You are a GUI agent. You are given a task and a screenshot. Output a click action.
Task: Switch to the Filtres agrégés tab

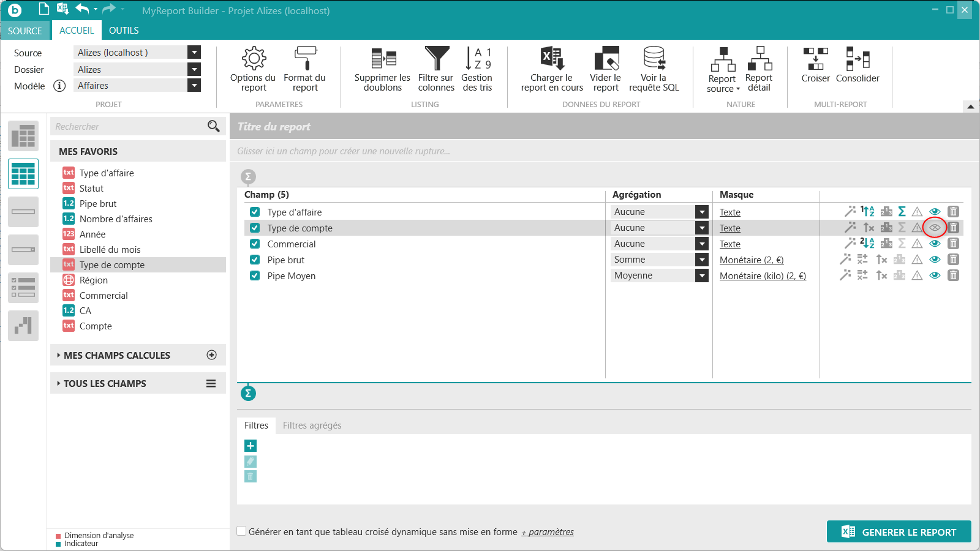(x=312, y=425)
